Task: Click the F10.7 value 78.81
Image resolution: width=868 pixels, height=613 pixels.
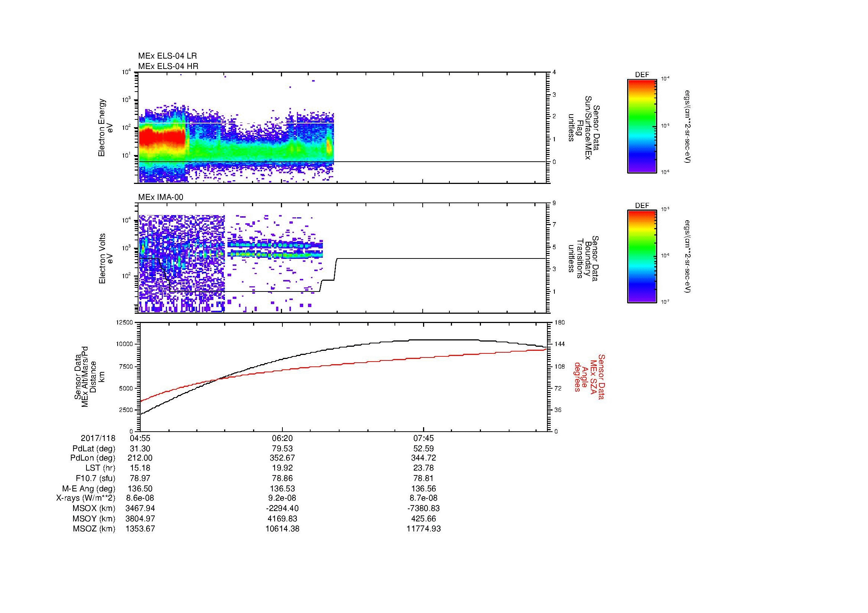Action: point(423,478)
